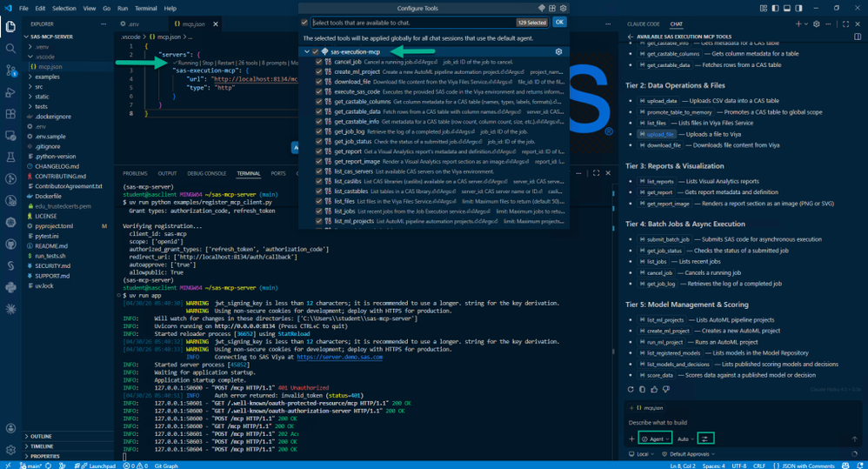Open the Terminal menu

pos(145,9)
